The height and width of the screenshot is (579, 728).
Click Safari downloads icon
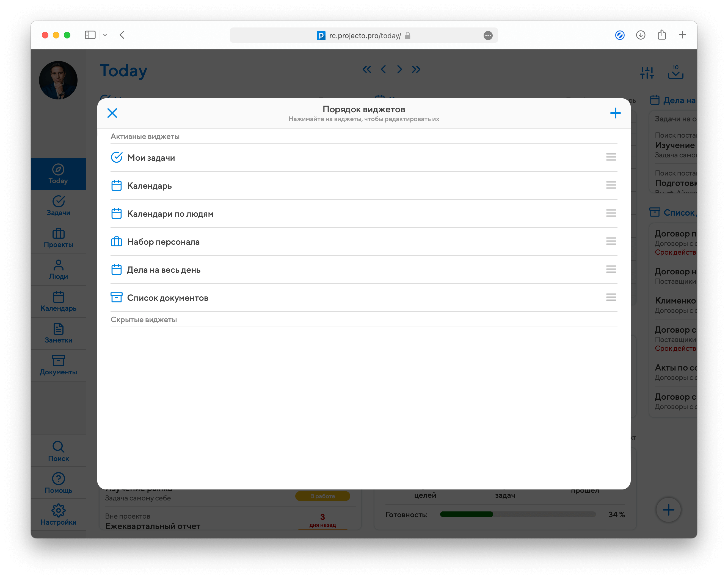(x=641, y=35)
